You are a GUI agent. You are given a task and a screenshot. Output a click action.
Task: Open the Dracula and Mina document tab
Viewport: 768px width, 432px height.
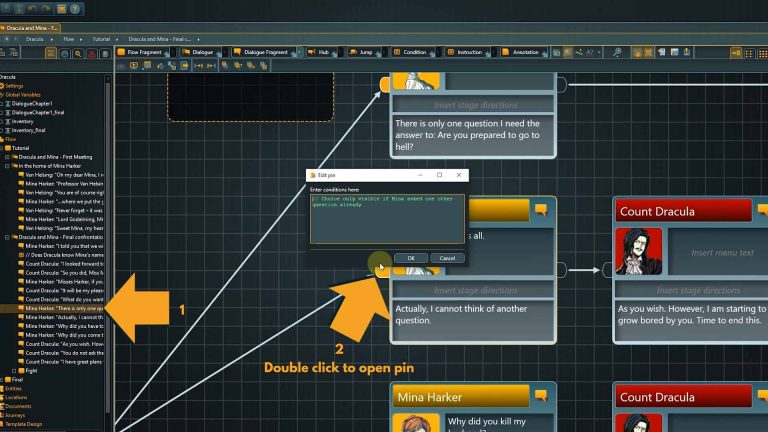tap(30, 28)
